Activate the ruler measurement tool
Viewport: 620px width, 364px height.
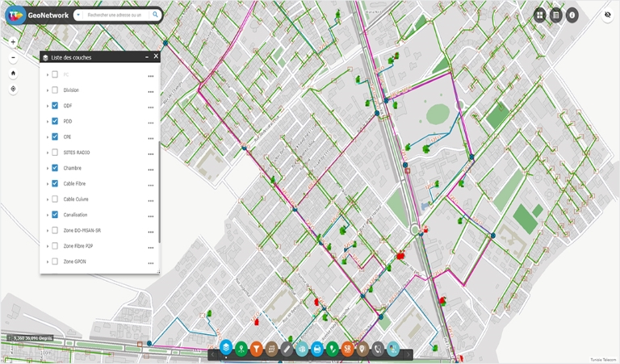pyautogui.click(x=287, y=349)
